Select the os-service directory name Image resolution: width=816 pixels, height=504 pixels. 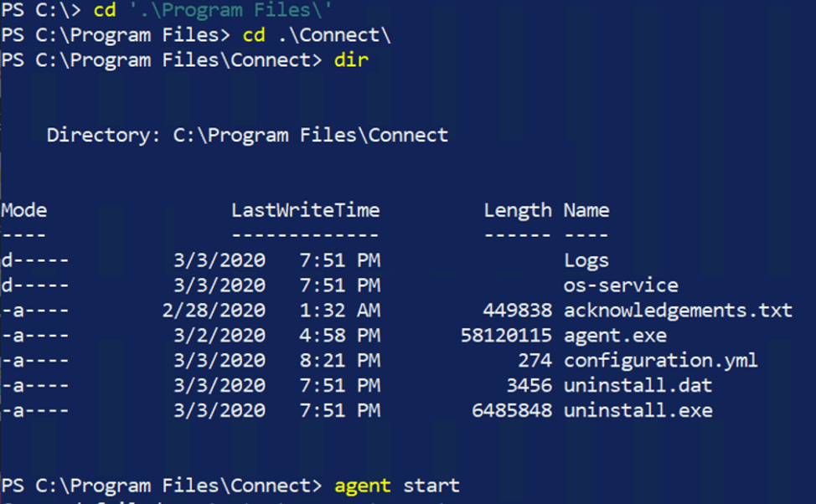(x=621, y=285)
